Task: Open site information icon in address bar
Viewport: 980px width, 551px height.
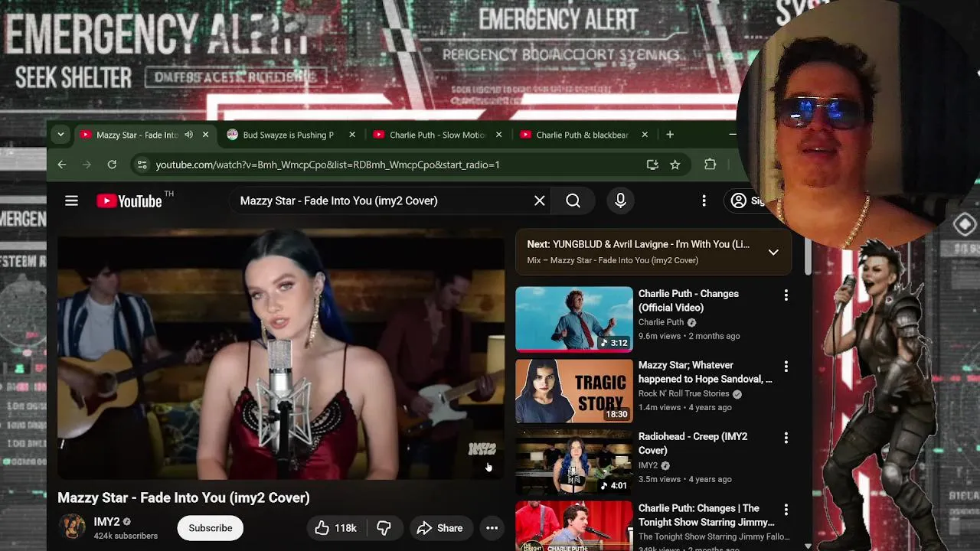Action: pyautogui.click(x=141, y=165)
